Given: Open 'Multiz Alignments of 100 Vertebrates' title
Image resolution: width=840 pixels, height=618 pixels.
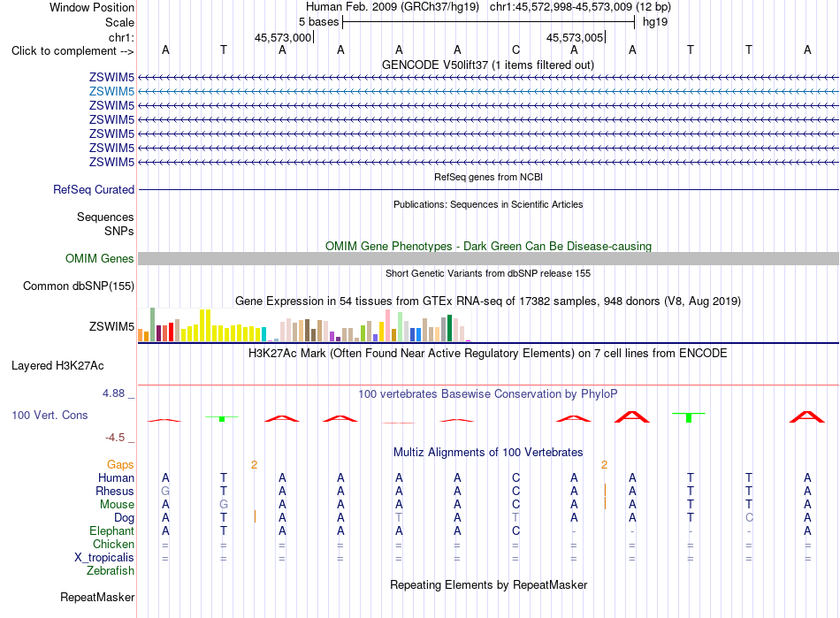Looking at the screenshot, I should click(x=488, y=452).
